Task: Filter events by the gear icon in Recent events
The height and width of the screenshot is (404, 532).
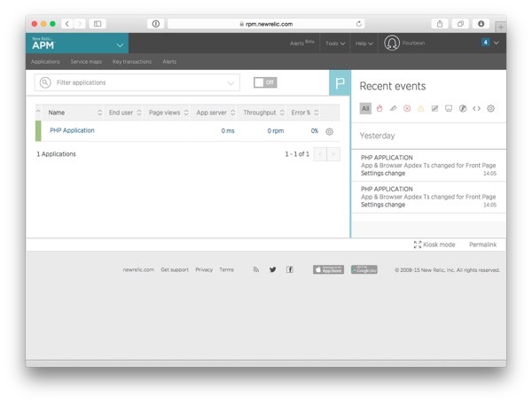Action: 490,108
